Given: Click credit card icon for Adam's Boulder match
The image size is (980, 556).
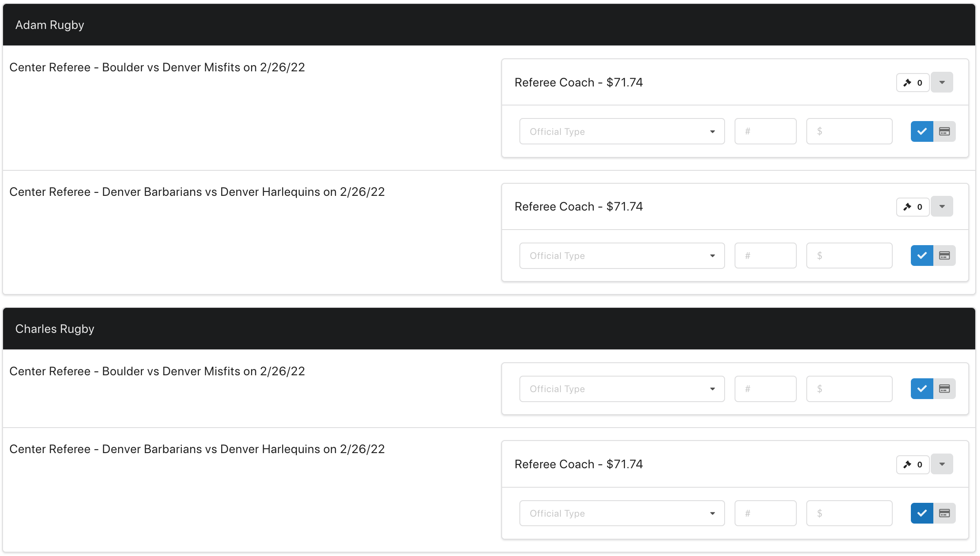Looking at the screenshot, I should click(945, 131).
